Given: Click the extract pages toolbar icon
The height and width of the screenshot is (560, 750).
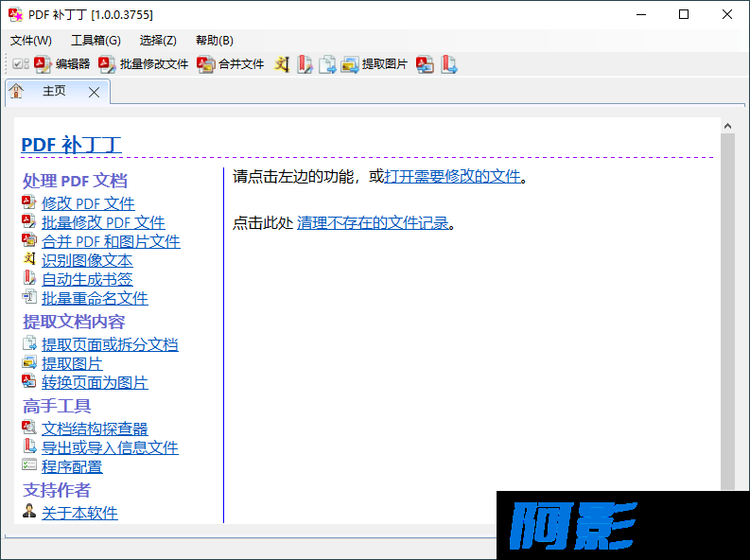Looking at the screenshot, I should tap(327, 64).
